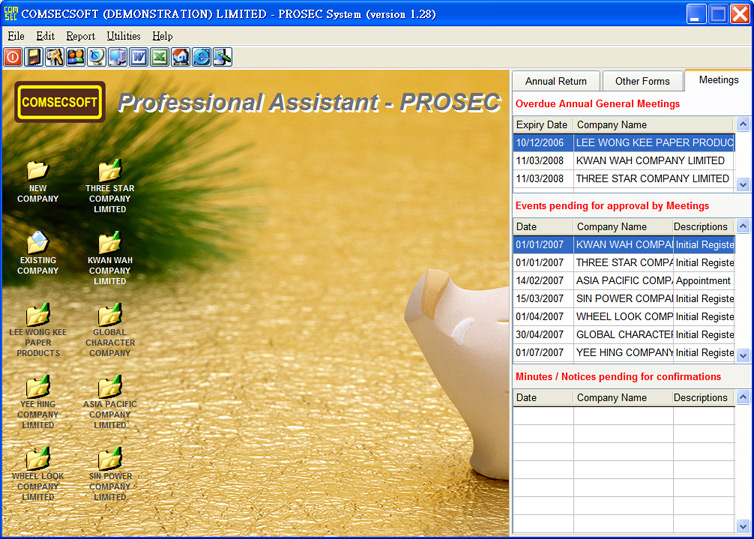Switch to the Annual Return tab
The height and width of the screenshot is (539, 754).
556,81
